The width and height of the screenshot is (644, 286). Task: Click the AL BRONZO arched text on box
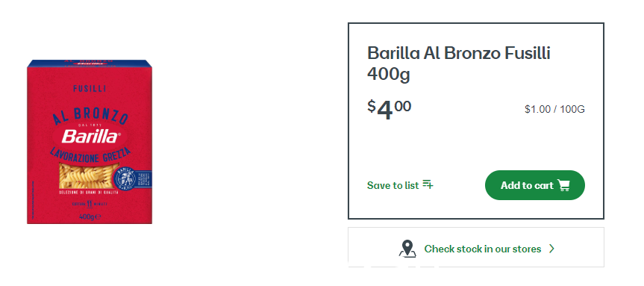(90, 115)
